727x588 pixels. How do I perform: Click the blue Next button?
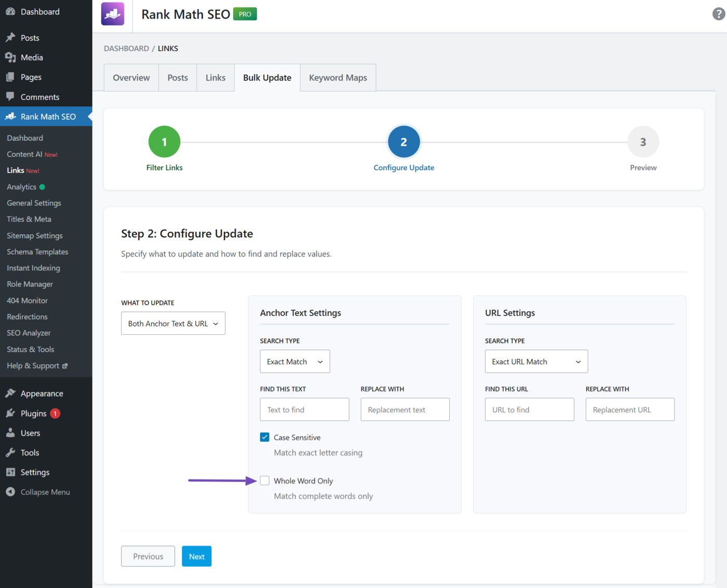click(196, 556)
